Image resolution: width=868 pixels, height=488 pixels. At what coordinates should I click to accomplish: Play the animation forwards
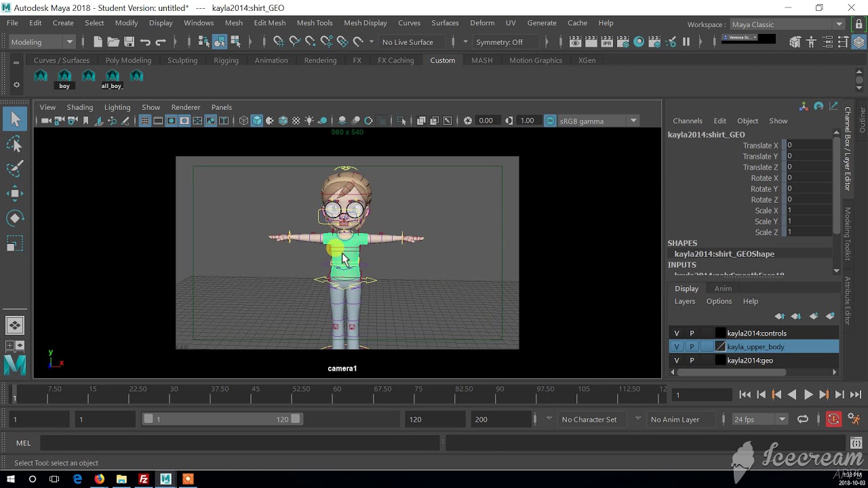pyautogui.click(x=808, y=394)
